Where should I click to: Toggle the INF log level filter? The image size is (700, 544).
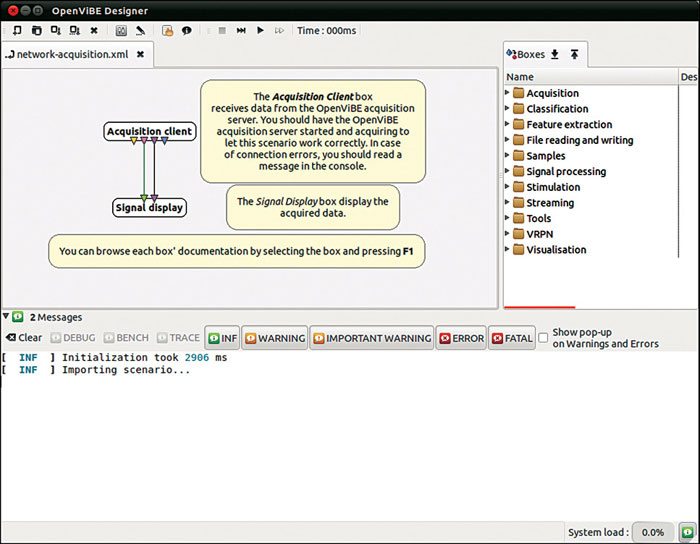[x=222, y=338]
